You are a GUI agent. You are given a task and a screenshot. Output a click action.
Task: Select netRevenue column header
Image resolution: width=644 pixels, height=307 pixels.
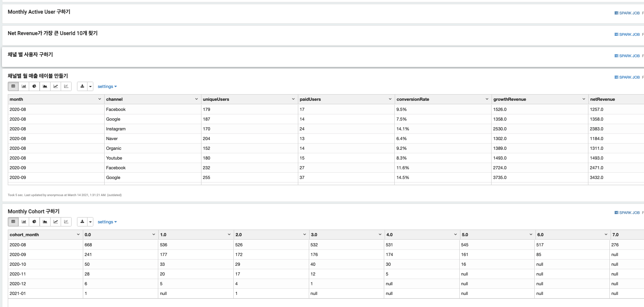(616, 99)
